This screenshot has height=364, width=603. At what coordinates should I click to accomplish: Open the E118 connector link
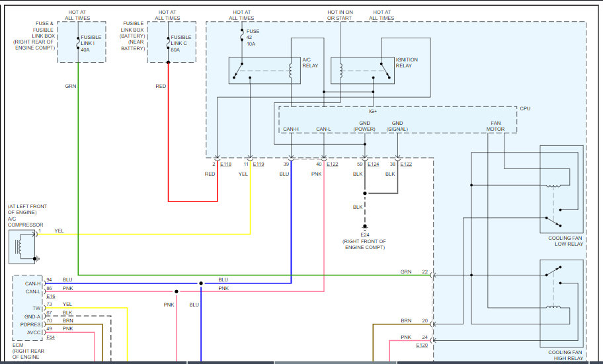(225, 164)
